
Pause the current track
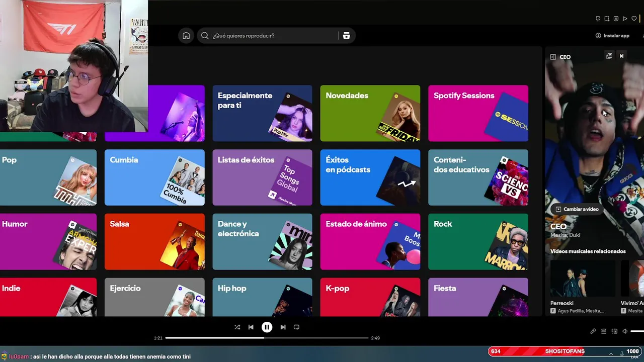pos(267,327)
